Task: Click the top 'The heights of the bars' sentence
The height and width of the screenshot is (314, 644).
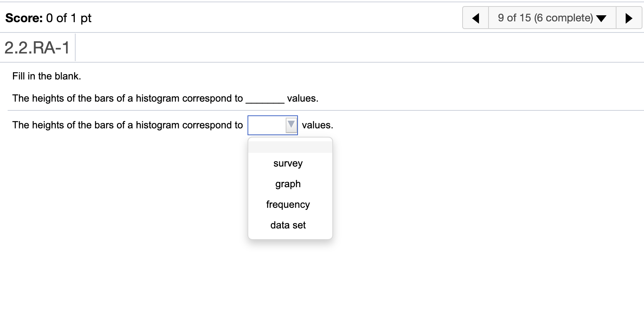Action: pos(127,98)
